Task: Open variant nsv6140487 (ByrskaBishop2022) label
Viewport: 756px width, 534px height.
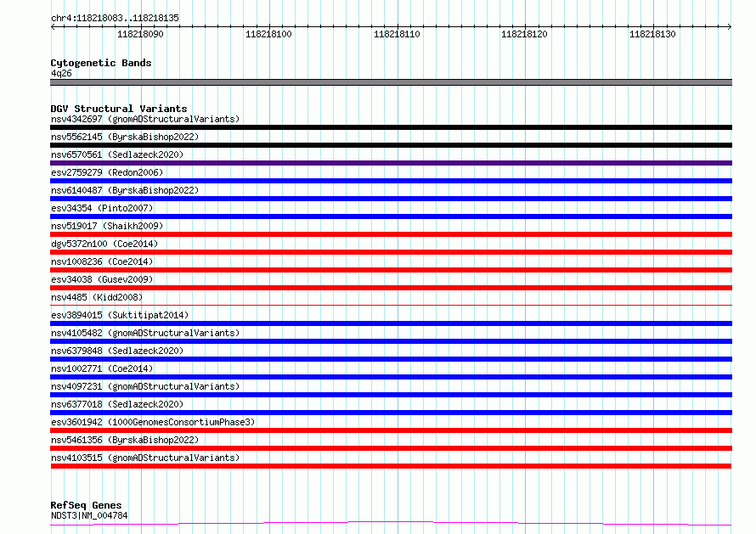Action: tap(125, 190)
